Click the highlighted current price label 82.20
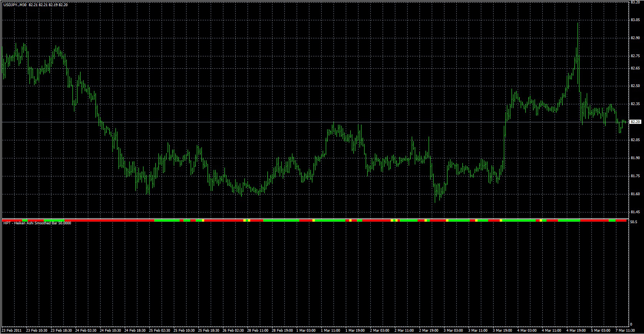 click(635, 122)
